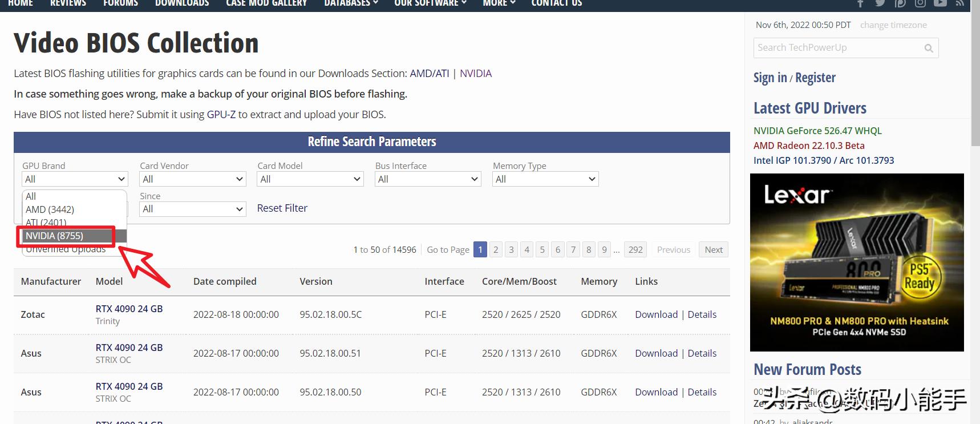Select NVIDIA (8755) in GPU Brand list

point(55,236)
